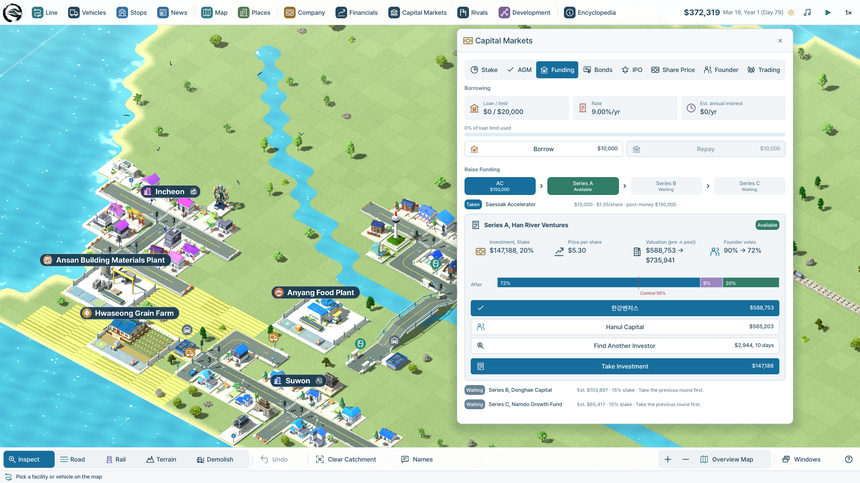This screenshot has height=483, width=860.
Task: Switch to the IPO tab
Action: [632, 70]
